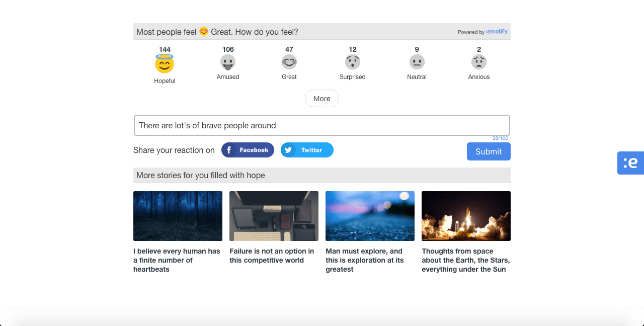Viewport: 644px width, 326px height.
Task: Open 'Man must explore' exploration story
Action: (x=370, y=216)
